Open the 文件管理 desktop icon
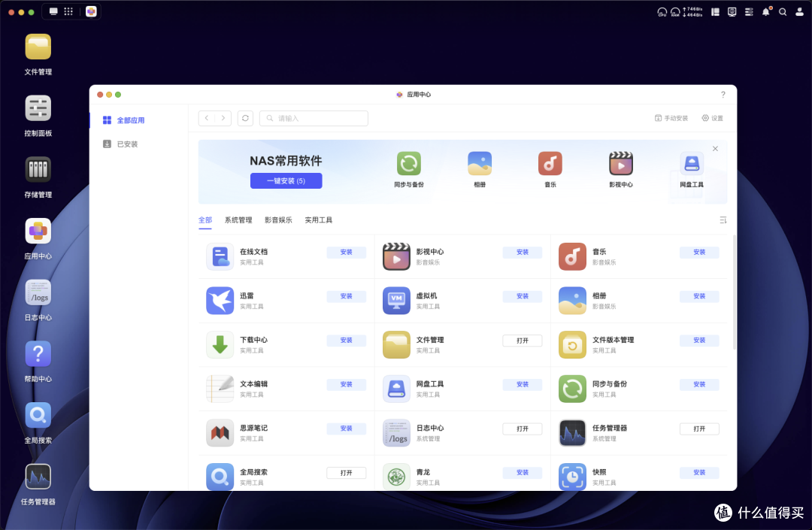Image resolution: width=812 pixels, height=530 pixels. pos(38,47)
